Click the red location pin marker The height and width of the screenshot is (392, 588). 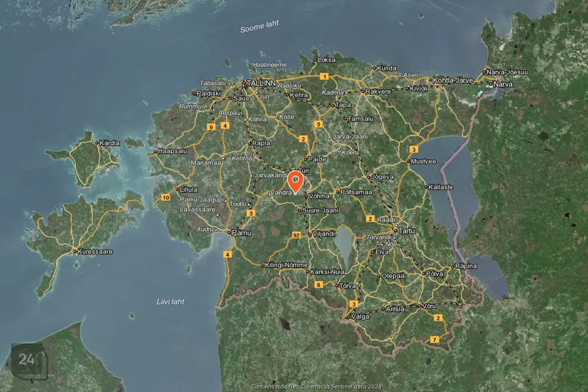(296, 181)
